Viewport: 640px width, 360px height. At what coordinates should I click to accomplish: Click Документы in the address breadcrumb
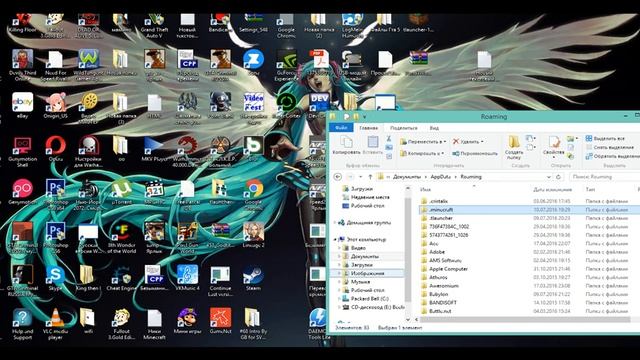pos(407,177)
